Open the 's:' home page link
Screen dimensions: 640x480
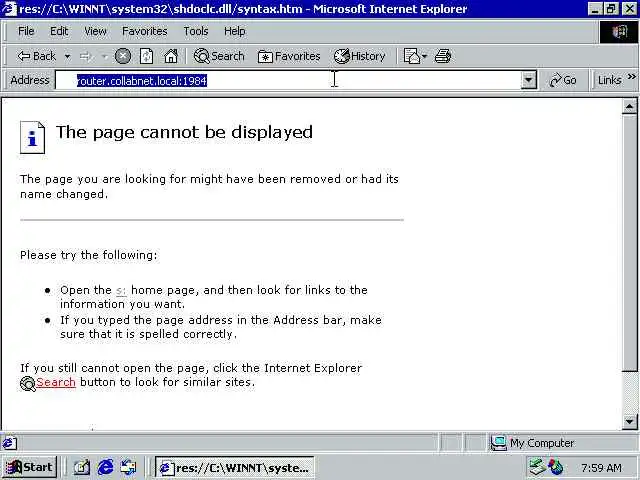(x=121, y=291)
